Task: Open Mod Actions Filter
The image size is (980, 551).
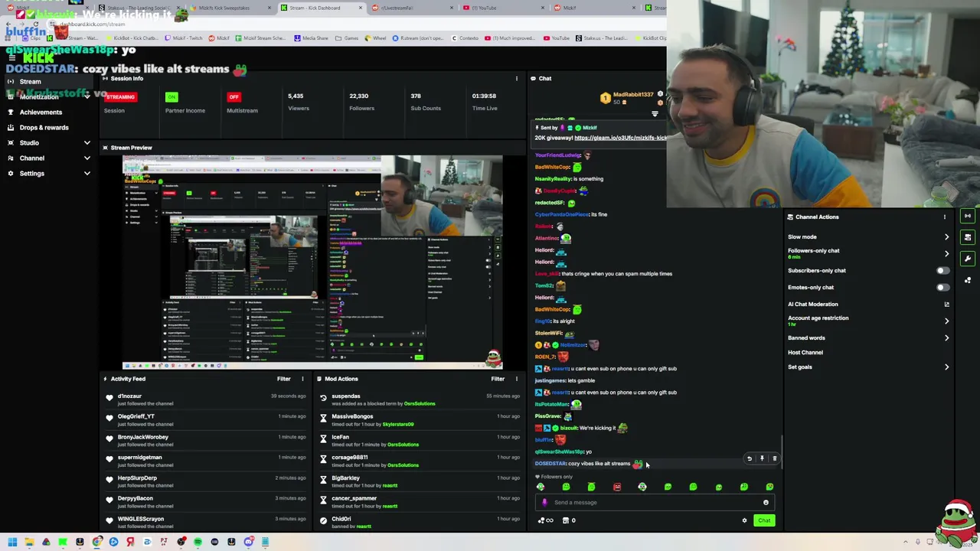Action: coord(498,379)
